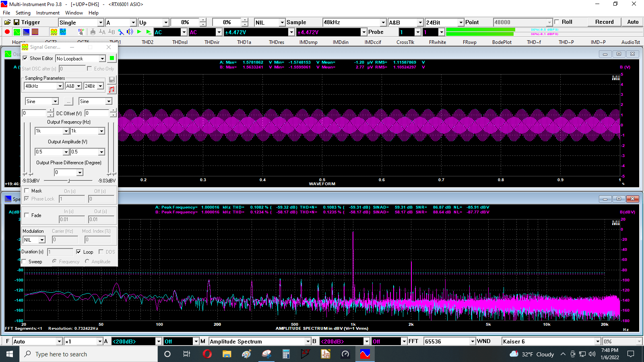The width and height of the screenshot is (644, 362).
Task: Click the red record/stop circle icon
Action: tap(7, 32)
